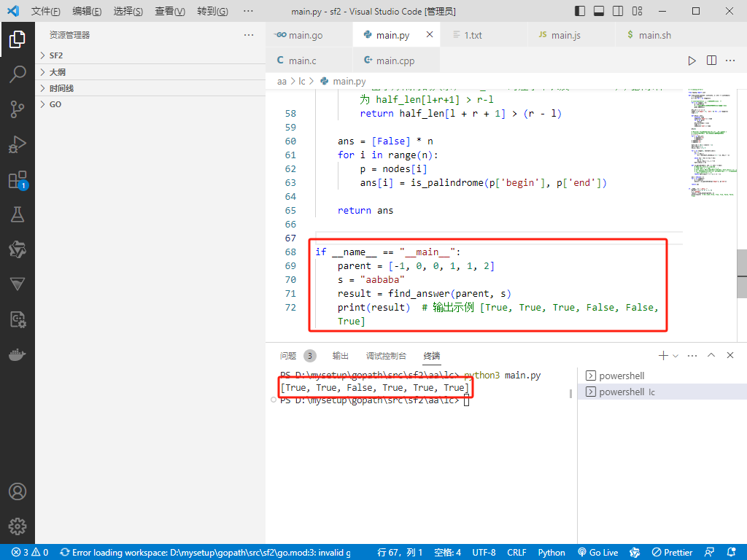Open the Search view in activity bar
Image resolution: width=747 pixels, height=560 pixels.
[18, 74]
